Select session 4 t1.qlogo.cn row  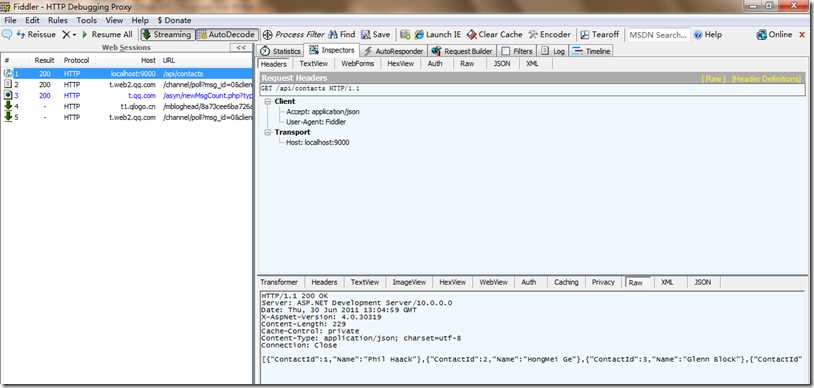point(127,106)
